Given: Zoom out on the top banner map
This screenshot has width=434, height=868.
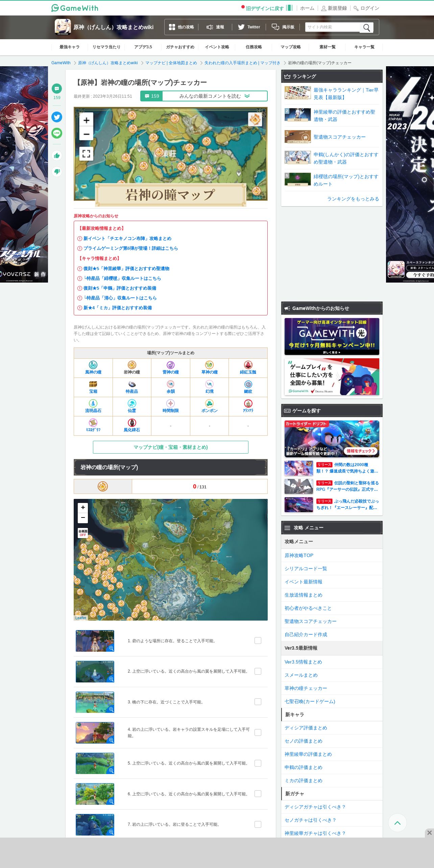Looking at the screenshot, I should 86,134.
